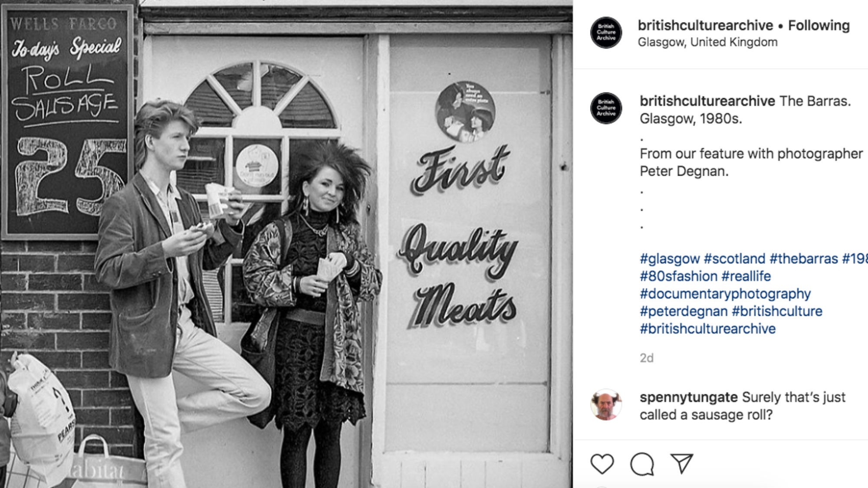Open the #glasgow hashtag
Viewport: 868px width, 488px height.
(x=670, y=259)
